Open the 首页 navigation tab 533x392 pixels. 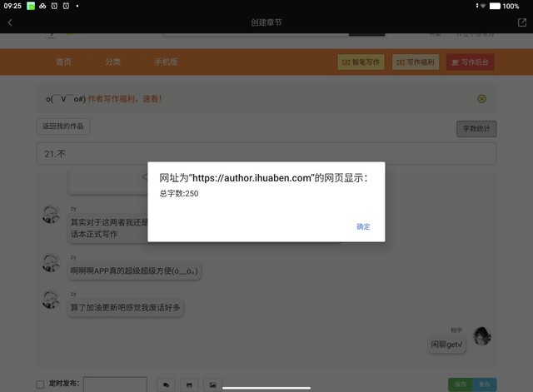click(63, 62)
